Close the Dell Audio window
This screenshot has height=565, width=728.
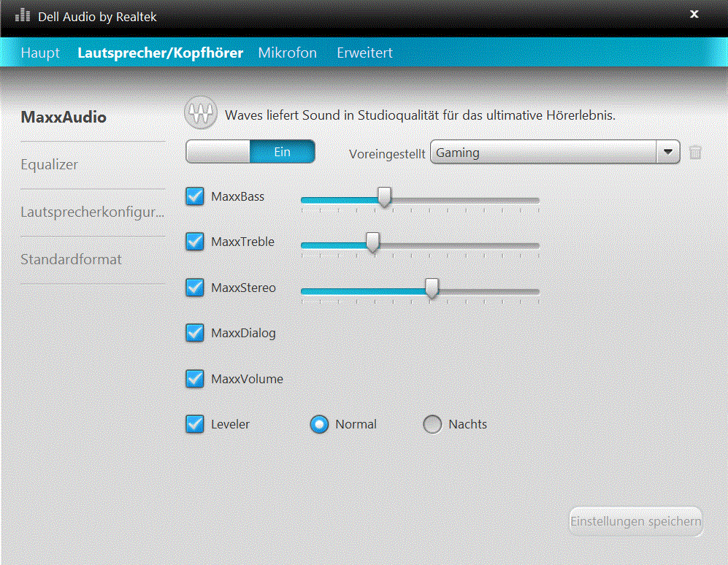[x=694, y=15]
